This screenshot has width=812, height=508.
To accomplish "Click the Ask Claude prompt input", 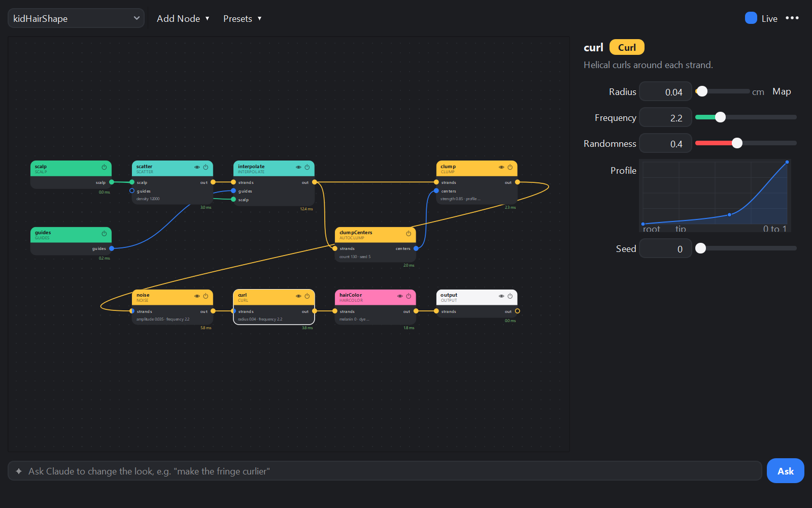I will point(385,471).
